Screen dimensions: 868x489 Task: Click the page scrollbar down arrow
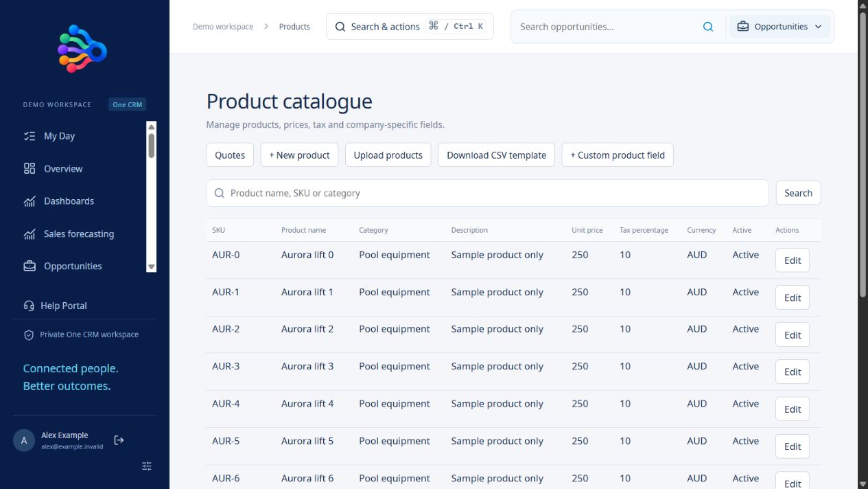coord(863,484)
